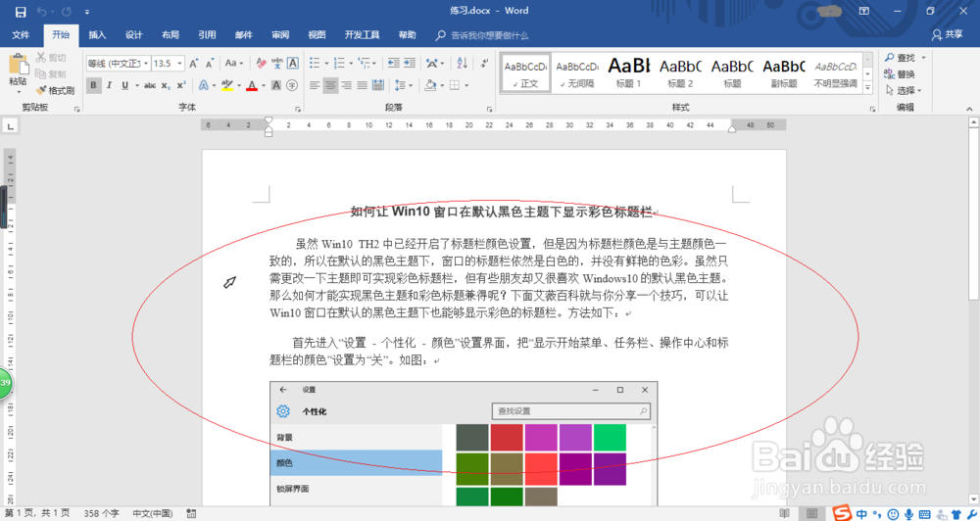Toggle Underline formatting
This screenshot has height=521, width=980.
(x=125, y=85)
